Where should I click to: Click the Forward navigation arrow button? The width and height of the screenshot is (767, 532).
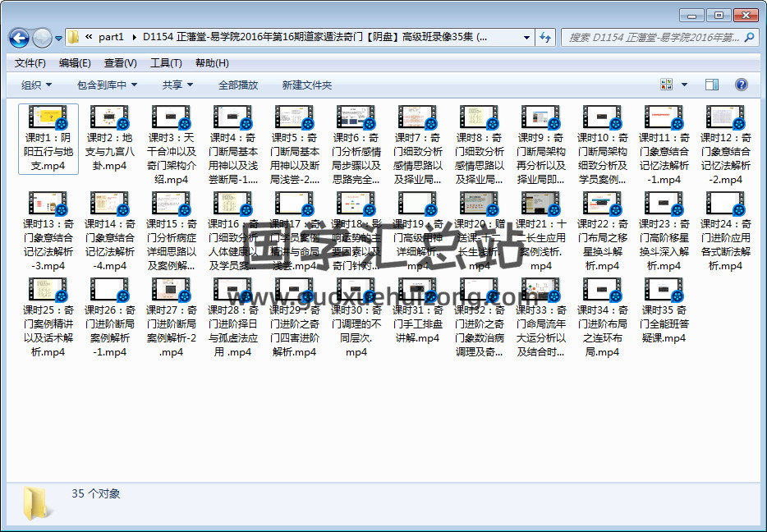[42, 38]
